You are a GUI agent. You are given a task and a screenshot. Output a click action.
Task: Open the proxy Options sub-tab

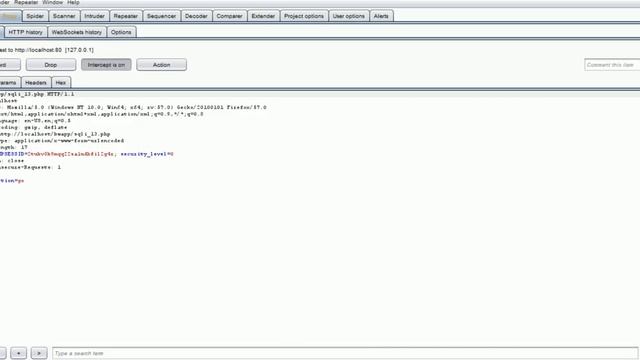pyautogui.click(x=121, y=32)
